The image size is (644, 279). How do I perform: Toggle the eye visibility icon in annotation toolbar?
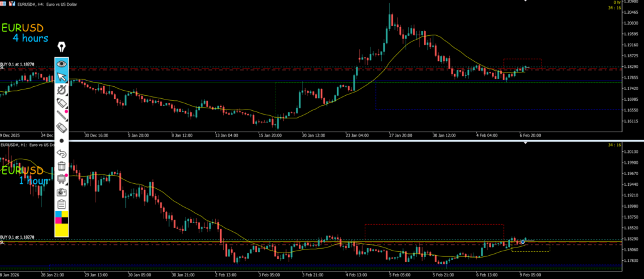[x=62, y=64]
